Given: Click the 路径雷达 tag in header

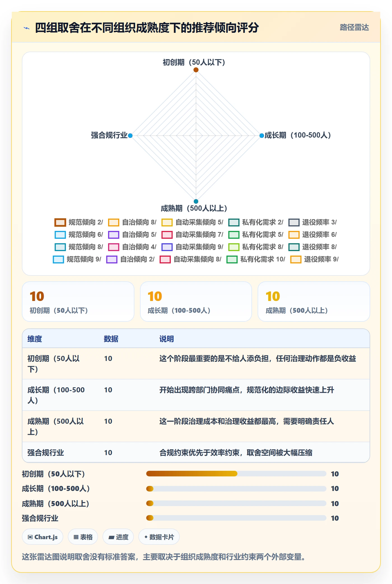Looking at the screenshot, I should coord(354,27).
